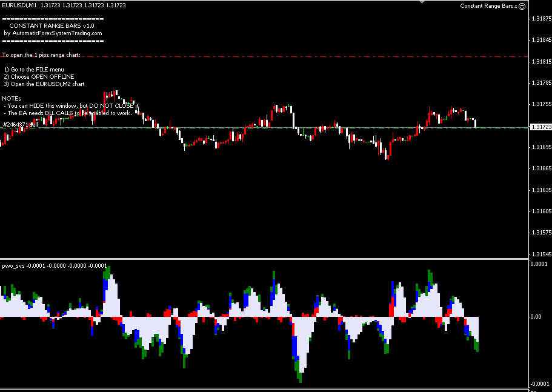This screenshot has width=552, height=392.
Task: Click price scale value 1.31575
Action: (542, 233)
